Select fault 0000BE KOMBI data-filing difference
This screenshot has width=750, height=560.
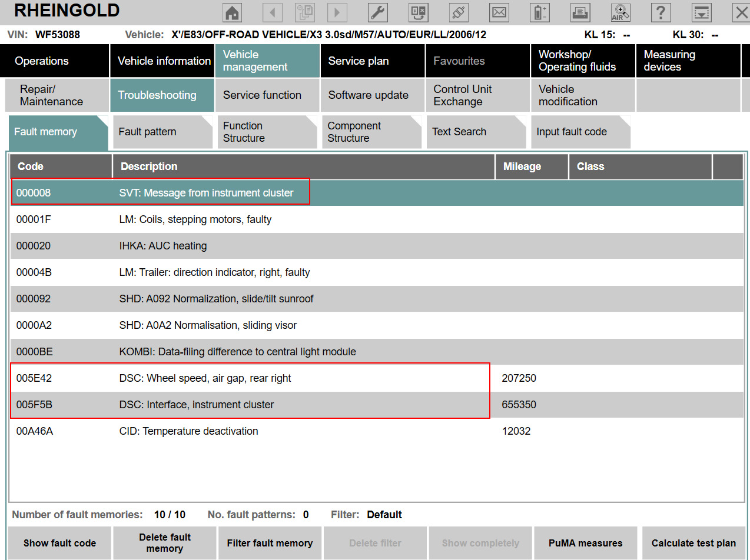click(x=377, y=352)
